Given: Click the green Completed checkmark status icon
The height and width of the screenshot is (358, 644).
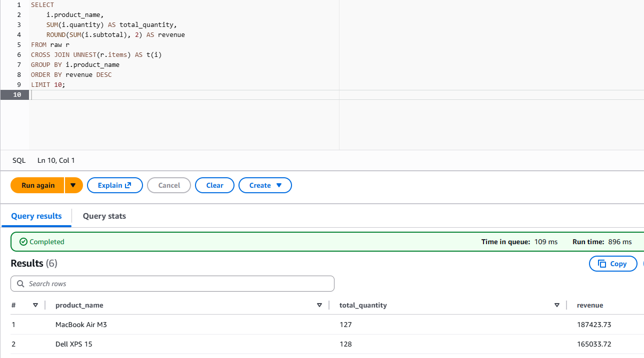Looking at the screenshot, I should click(x=23, y=242).
